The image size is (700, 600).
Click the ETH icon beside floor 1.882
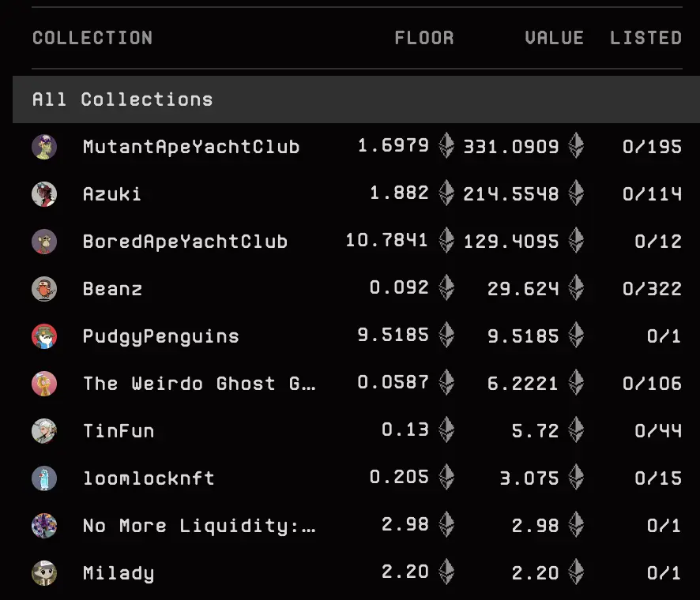(x=446, y=193)
